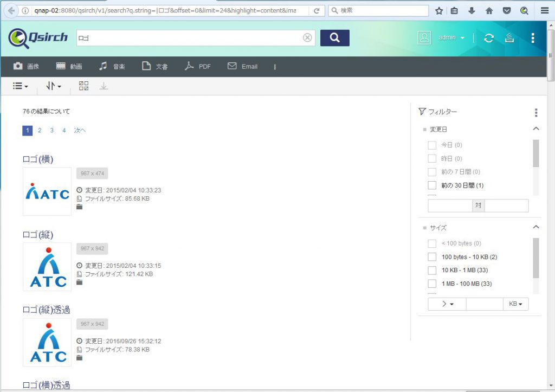This screenshot has height=392, width=555.
Task: Open result title ロゴ(縦)
Action: pyautogui.click(x=38, y=235)
